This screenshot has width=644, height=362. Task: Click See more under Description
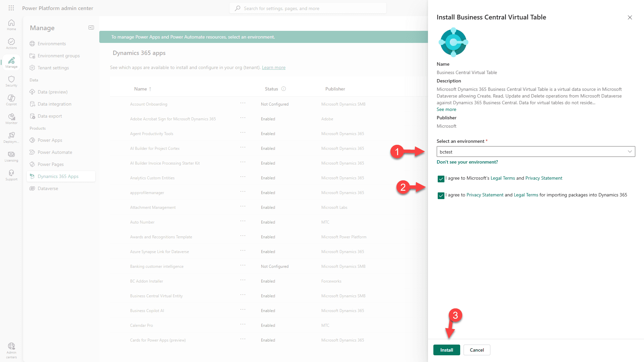click(x=446, y=109)
